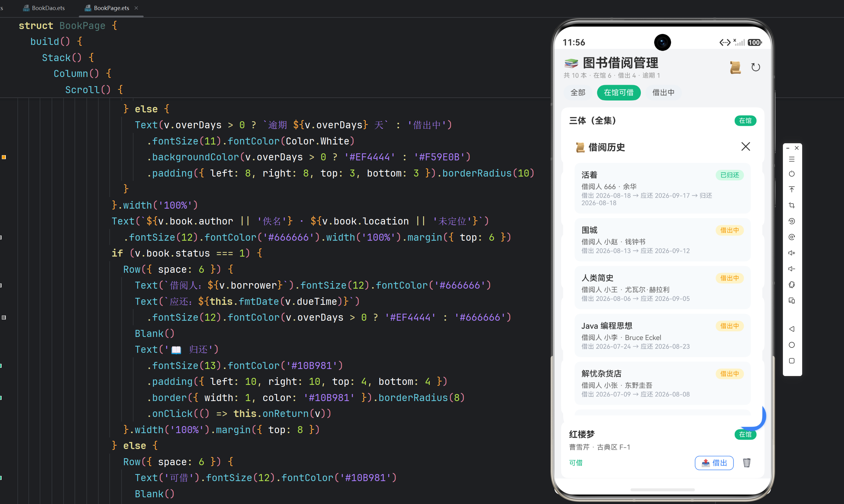Screen dimensions: 844x504
Task: Place cursor on 'this.onReturn(v)' code
Action: pyautogui.click(x=279, y=414)
